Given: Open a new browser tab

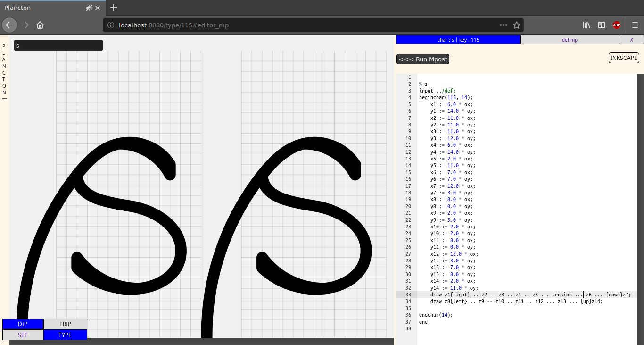Looking at the screenshot, I should [114, 8].
